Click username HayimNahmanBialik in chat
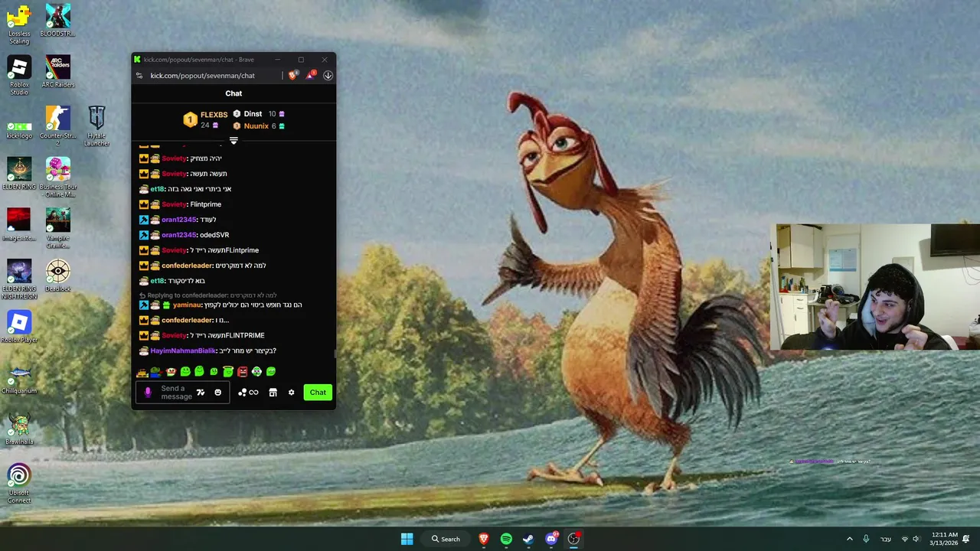Screen dimensions: 980x551 183,350
